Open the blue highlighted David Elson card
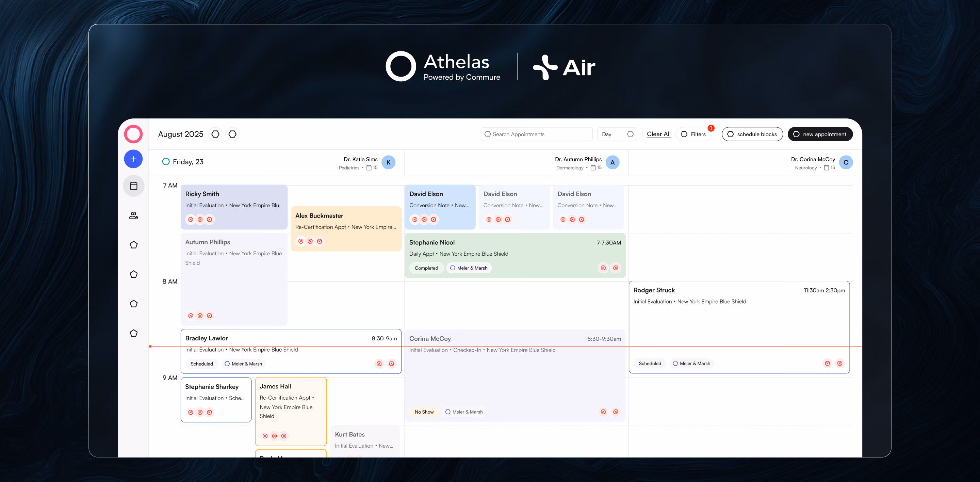This screenshot has width=980, height=482. [440, 207]
